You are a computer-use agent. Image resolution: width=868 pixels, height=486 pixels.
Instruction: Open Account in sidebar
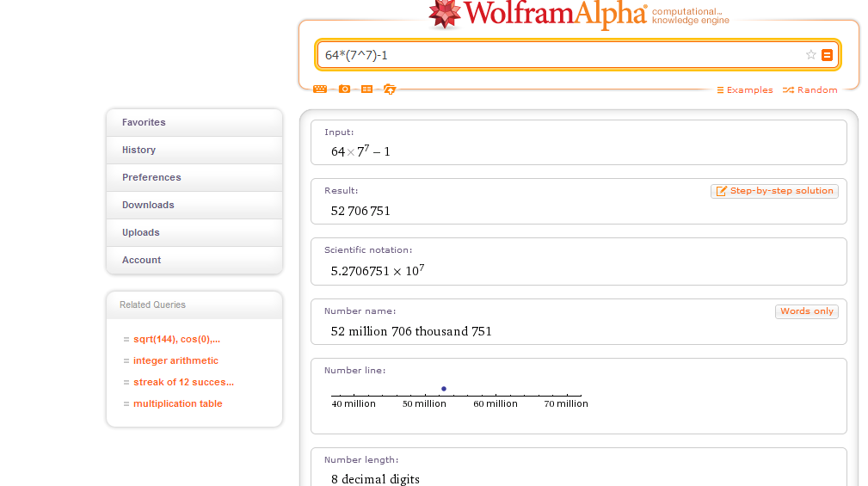(x=194, y=260)
